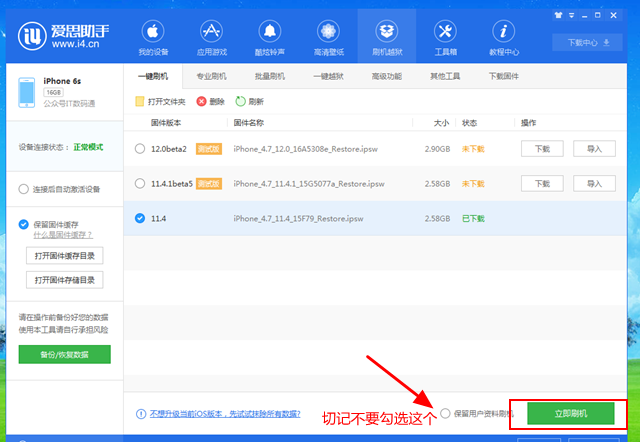The image size is (640, 442).
Task: Check 保留用户资料刷机 option
Action: tap(445, 412)
